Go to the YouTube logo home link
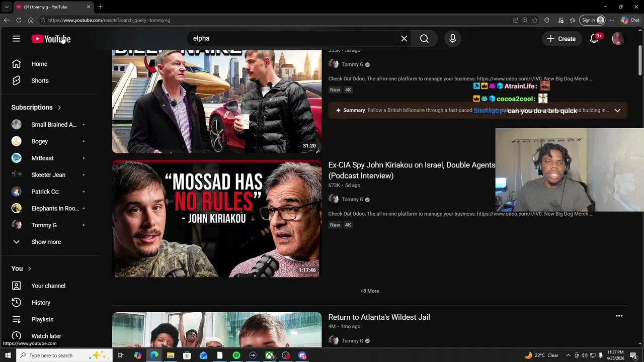The image size is (644, 362). [51, 39]
